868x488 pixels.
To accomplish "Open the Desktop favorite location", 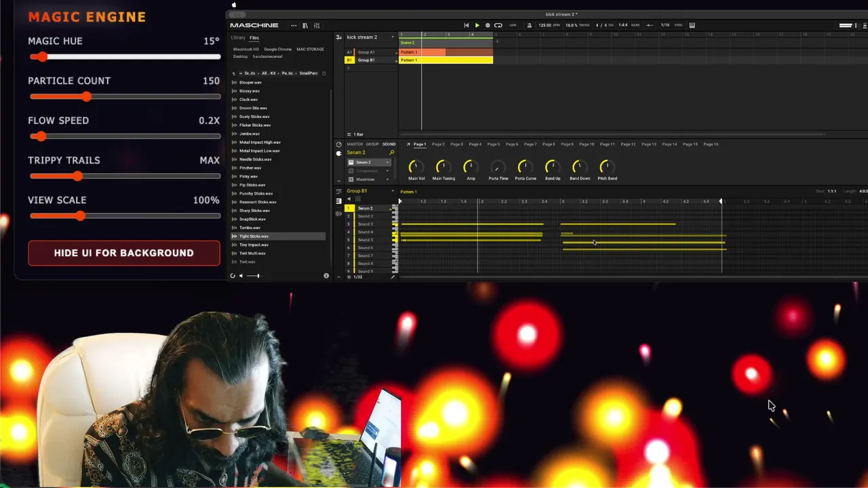I will tap(241, 56).
